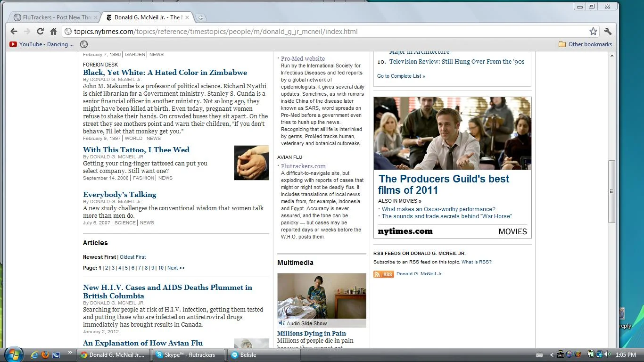Click 'Go to Complete List »' link
The height and width of the screenshot is (362, 644).
[x=401, y=76]
